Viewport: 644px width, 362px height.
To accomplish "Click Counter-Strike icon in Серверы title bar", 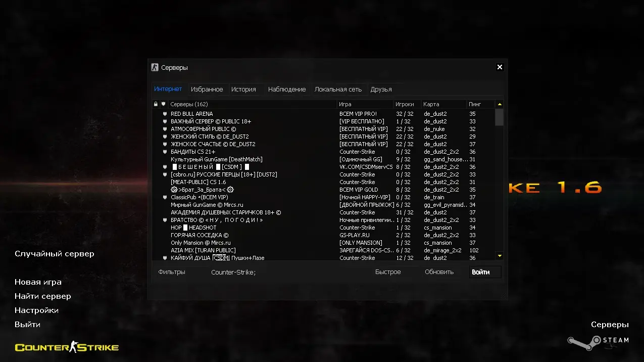I will click(155, 67).
